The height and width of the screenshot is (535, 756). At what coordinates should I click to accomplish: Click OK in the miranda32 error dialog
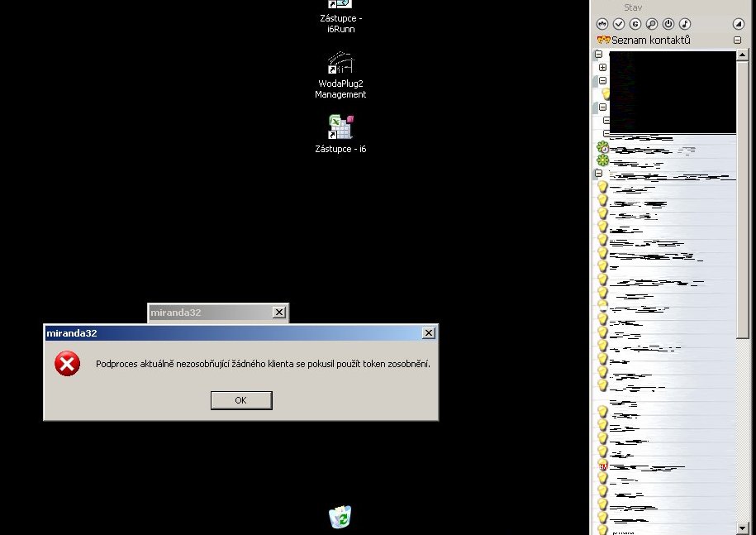241,400
